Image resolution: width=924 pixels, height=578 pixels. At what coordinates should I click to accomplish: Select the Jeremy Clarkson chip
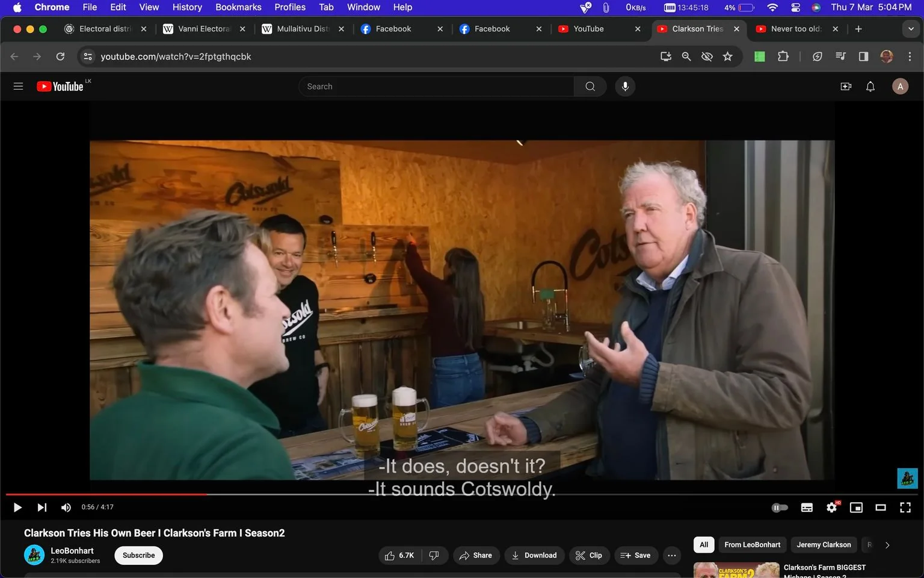pyautogui.click(x=824, y=545)
